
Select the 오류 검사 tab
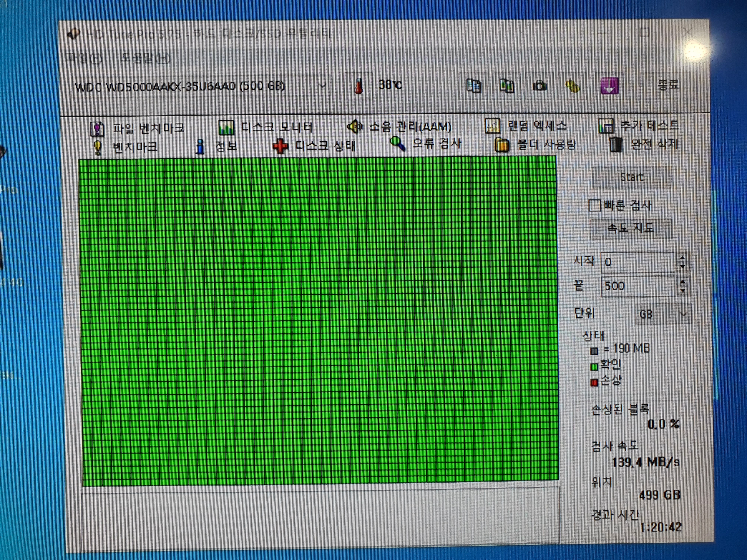[426, 144]
